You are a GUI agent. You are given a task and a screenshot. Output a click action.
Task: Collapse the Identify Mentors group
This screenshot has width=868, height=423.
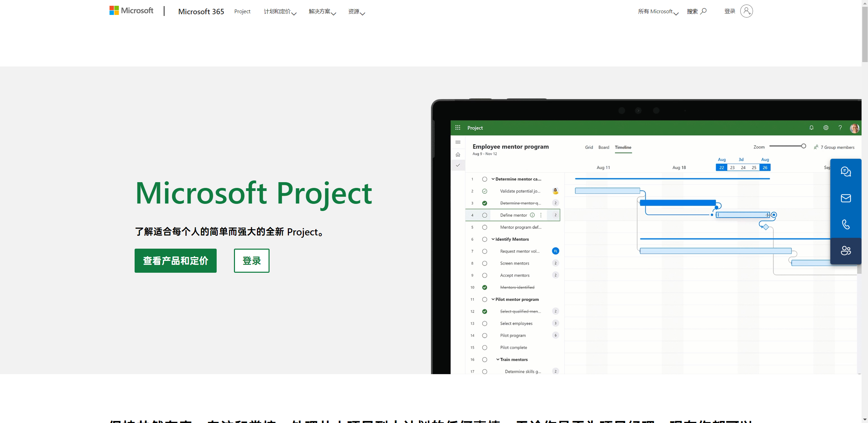(493, 239)
